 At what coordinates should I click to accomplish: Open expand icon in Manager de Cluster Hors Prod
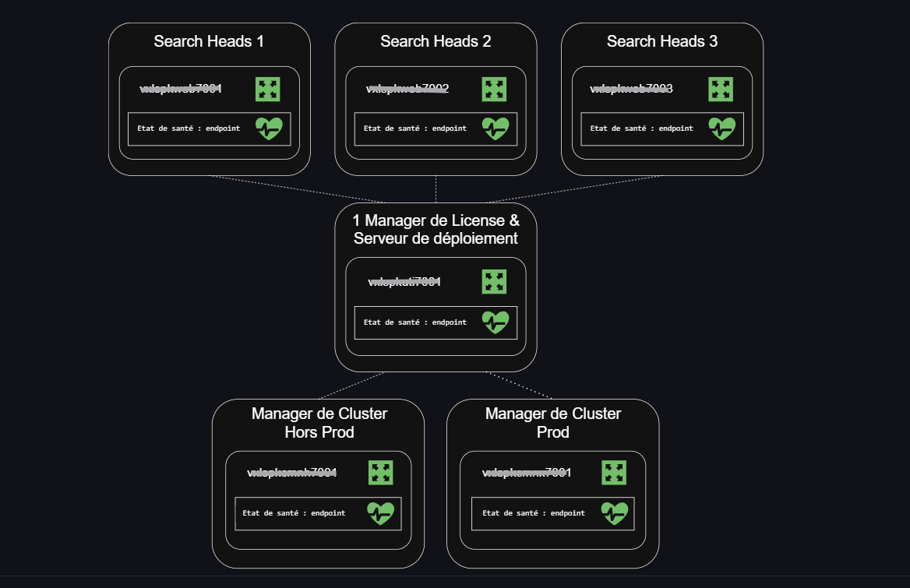tap(381, 473)
